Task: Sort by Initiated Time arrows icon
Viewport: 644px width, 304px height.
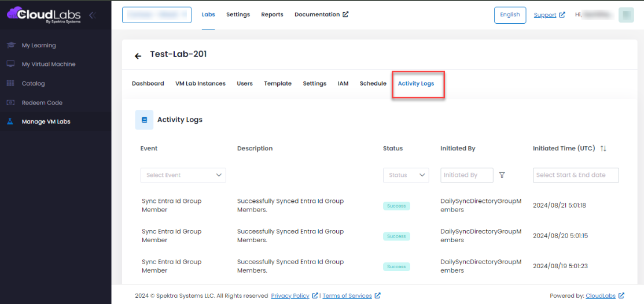Action: [603, 149]
